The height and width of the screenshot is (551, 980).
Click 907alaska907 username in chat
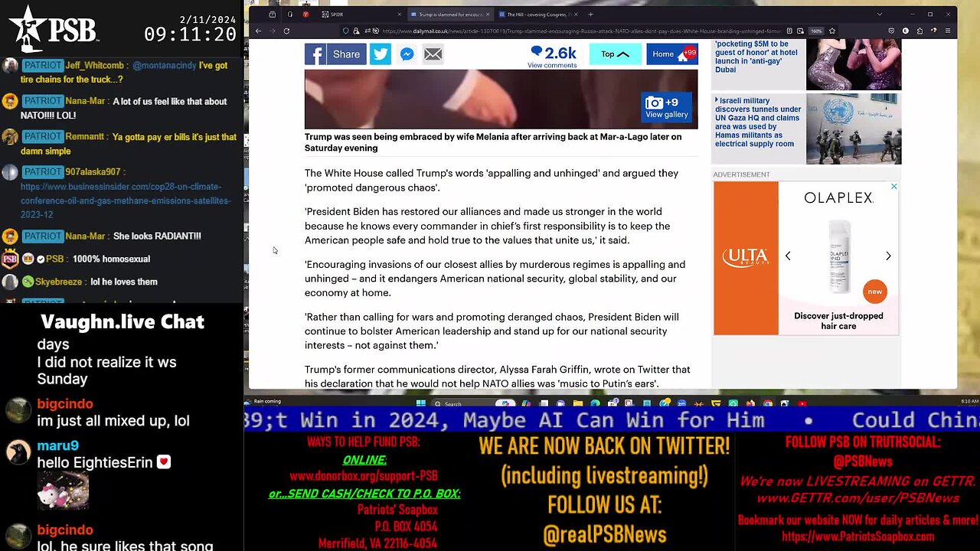(x=93, y=172)
